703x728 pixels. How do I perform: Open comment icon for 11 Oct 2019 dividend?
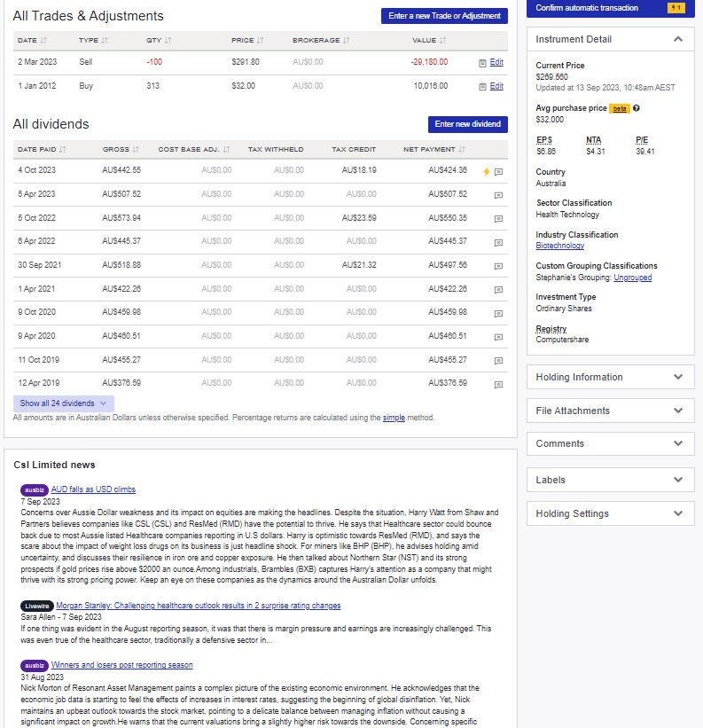pyautogui.click(x=498, y=361)
